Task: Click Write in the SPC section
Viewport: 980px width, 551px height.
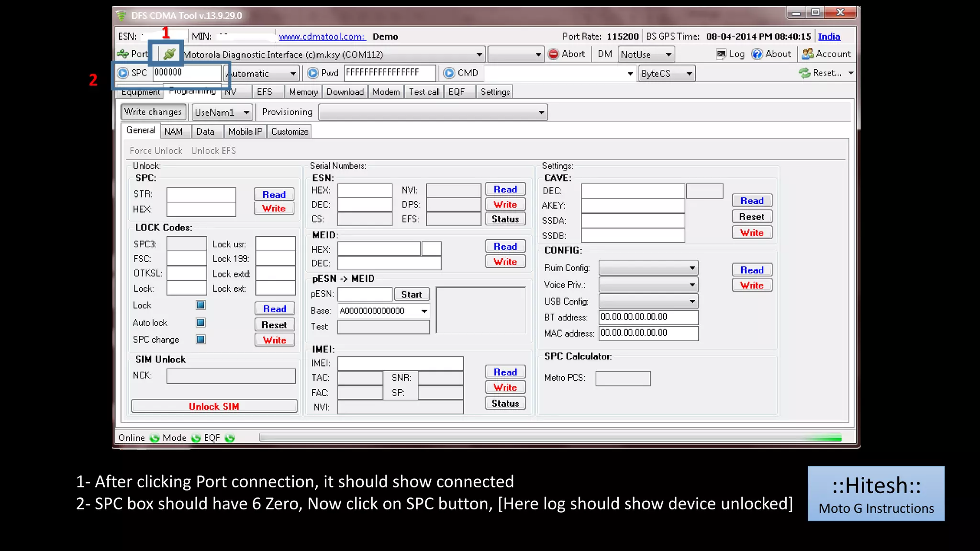Action: [x=274, y=208]
